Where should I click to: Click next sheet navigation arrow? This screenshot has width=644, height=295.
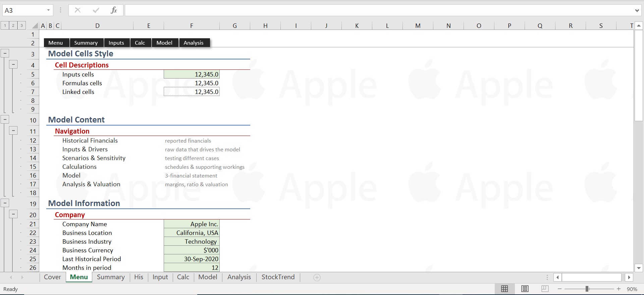[22, 277]
